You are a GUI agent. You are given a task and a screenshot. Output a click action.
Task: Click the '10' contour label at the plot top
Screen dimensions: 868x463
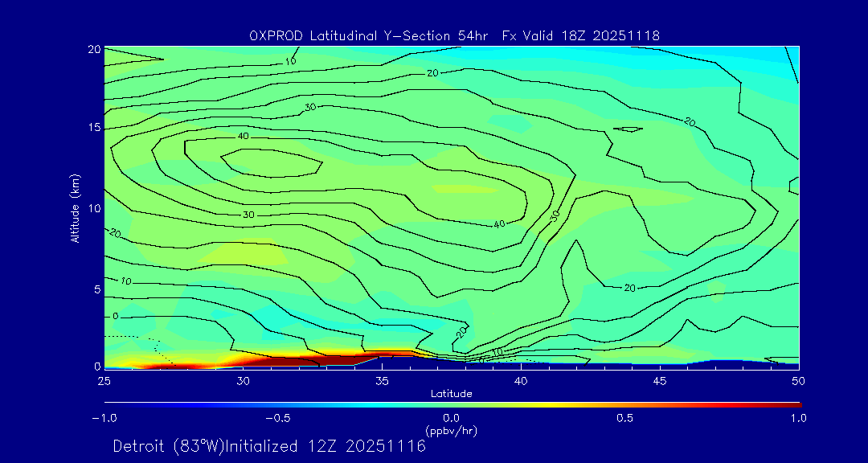click(x=291, y=61)
